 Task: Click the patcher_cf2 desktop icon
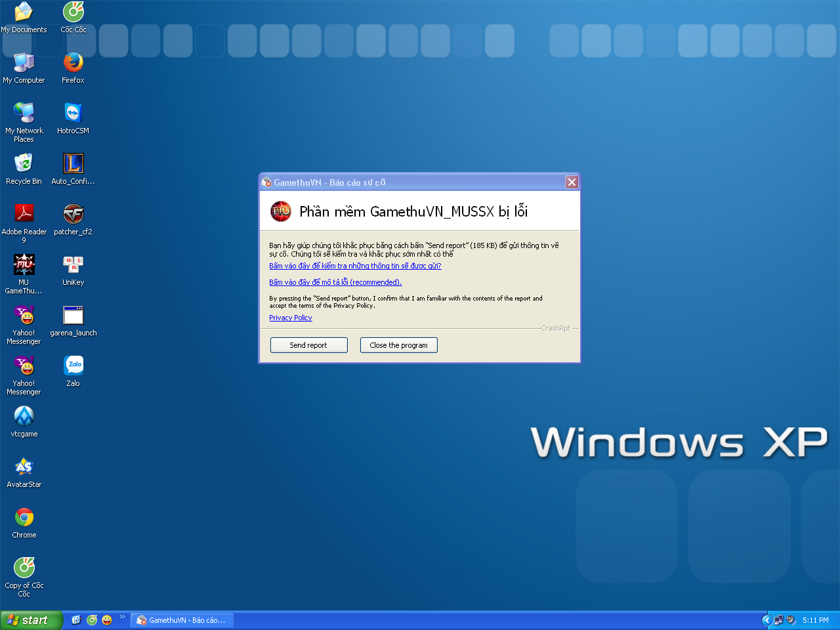pos(73,219)
